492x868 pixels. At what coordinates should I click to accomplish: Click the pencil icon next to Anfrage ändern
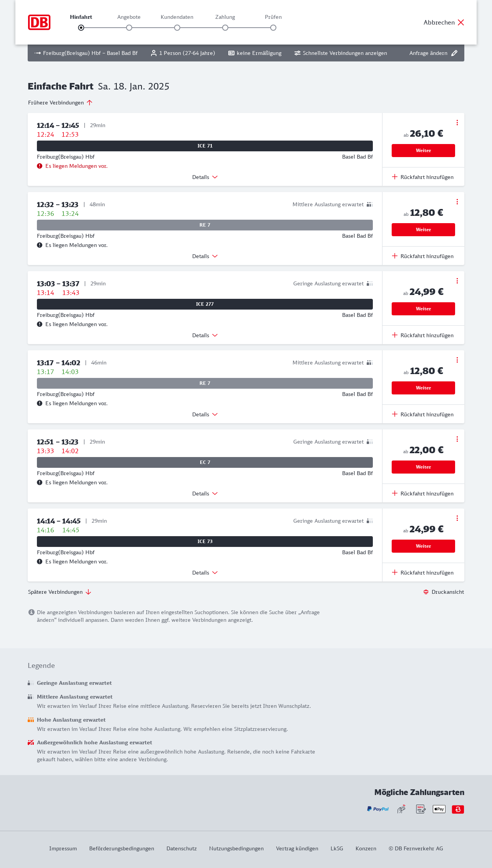pyautogui.click(x=454, y=53)
